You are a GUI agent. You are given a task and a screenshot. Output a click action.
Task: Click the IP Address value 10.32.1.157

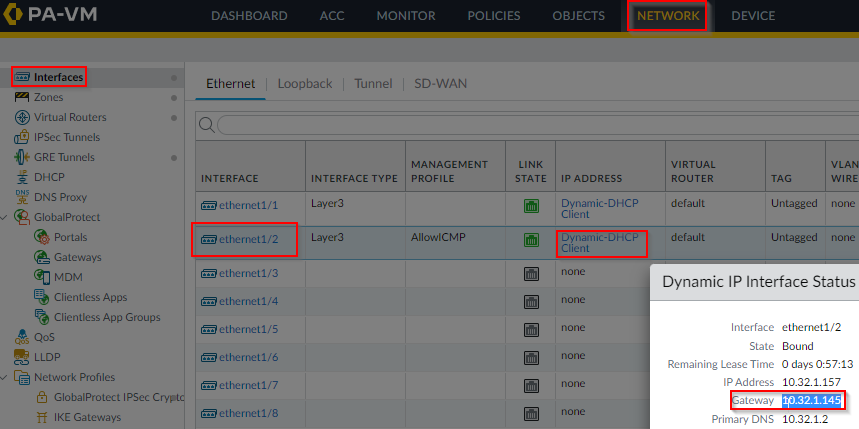(811, 382)
